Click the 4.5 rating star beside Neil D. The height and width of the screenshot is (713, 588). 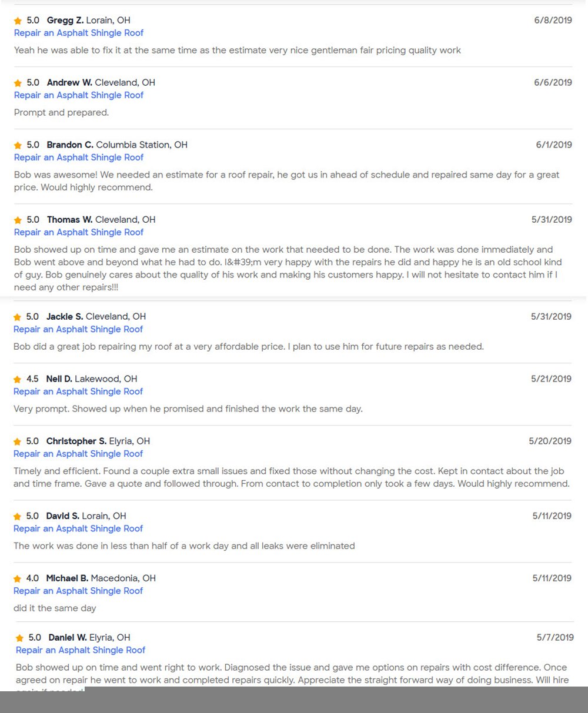click(17, 380)
